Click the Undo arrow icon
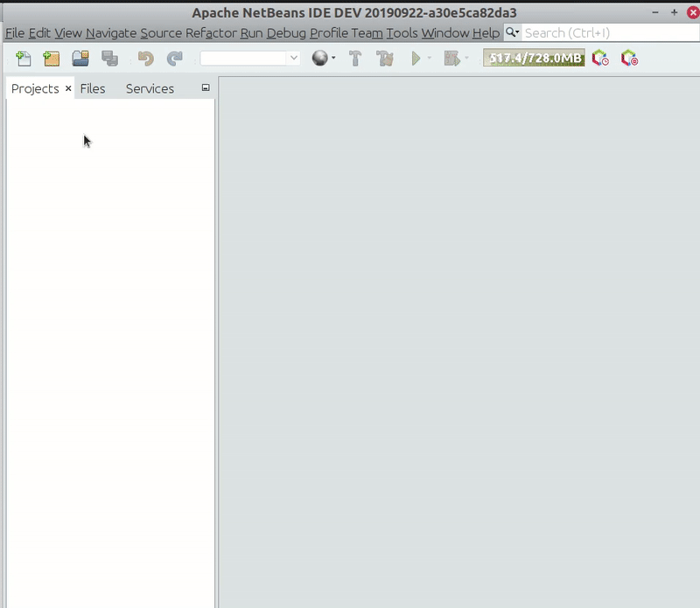The height and width of the screenshot is (608, 700). (x=146, y=59)
